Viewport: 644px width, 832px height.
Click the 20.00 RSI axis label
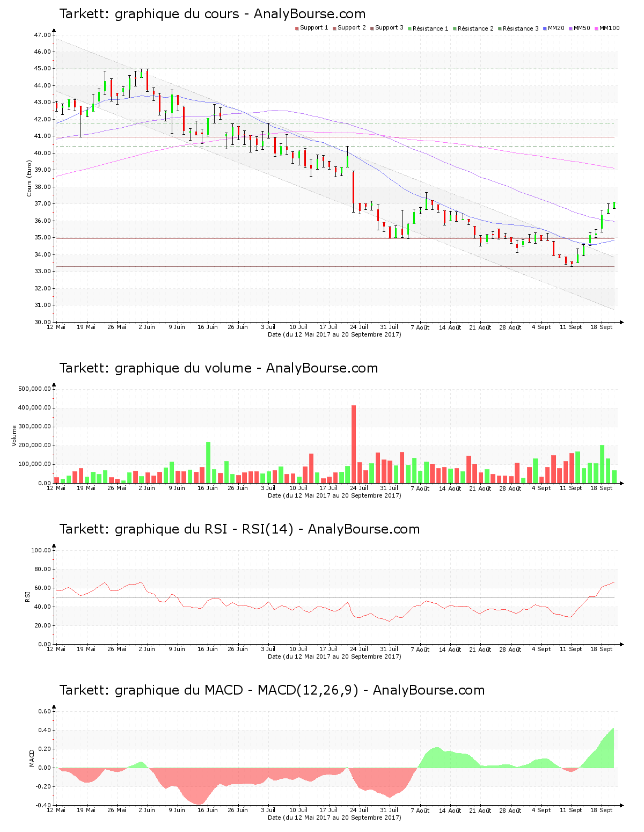(x=42, y=625)
